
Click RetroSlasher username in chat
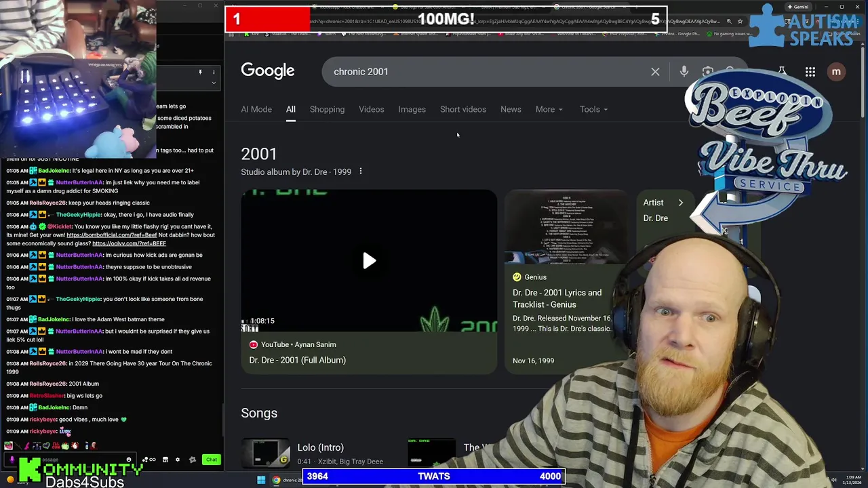(47, 396)
